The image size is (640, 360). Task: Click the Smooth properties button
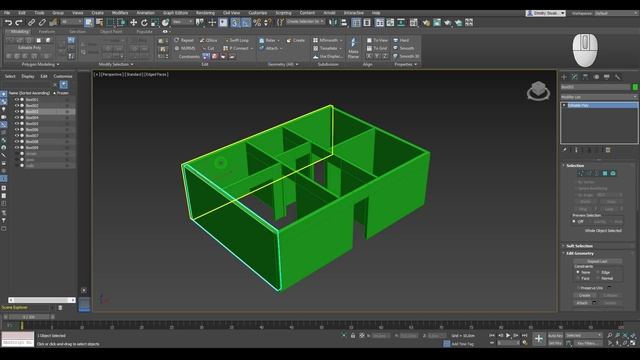coord(404,48)
